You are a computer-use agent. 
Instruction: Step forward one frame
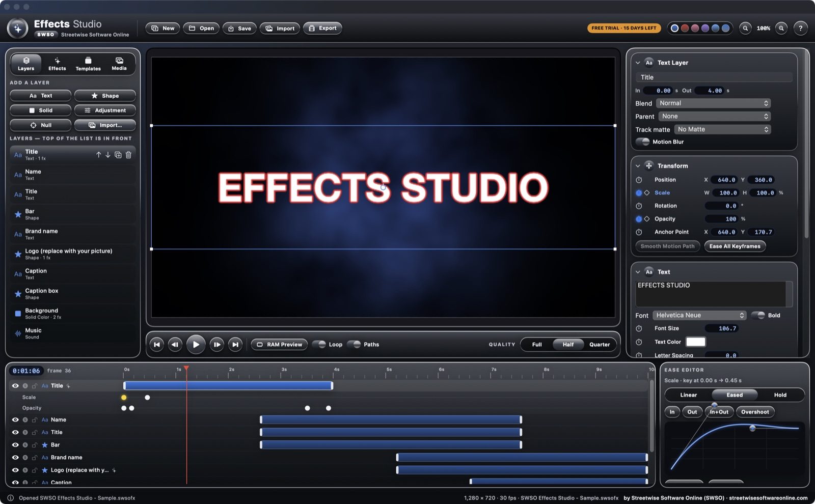217,345
